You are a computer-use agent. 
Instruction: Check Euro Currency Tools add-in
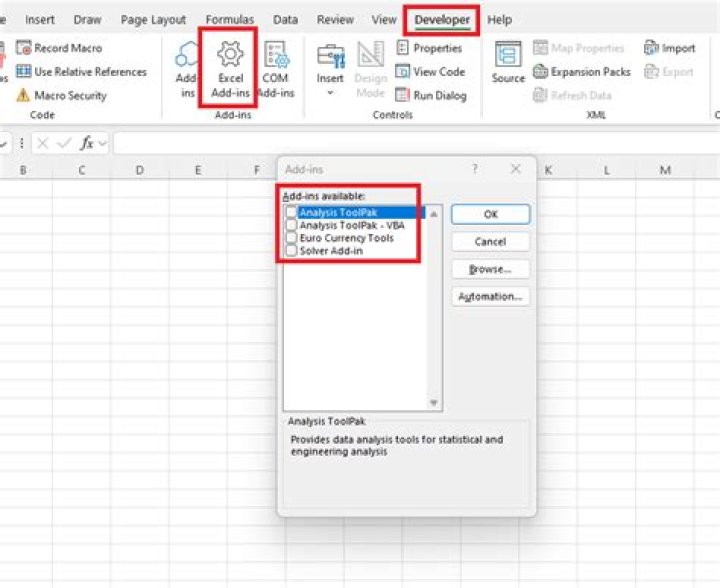tap(291, 238)
